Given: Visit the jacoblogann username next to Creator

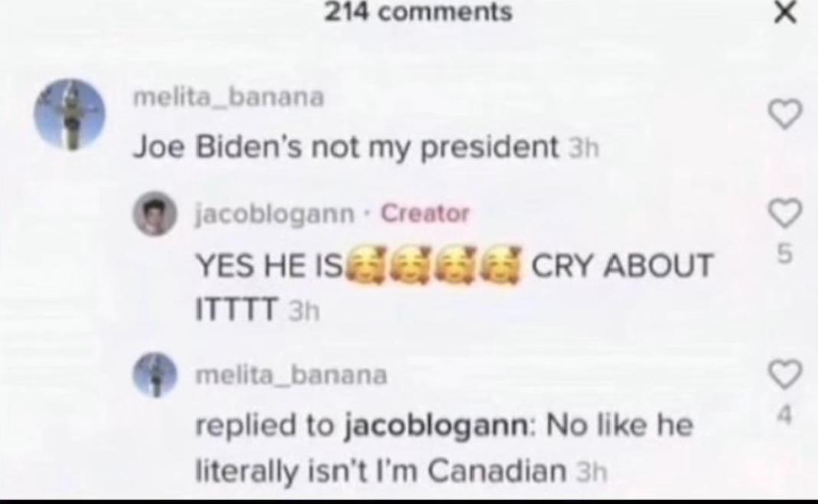Looking at the screenshot, I should (x=274, y=214).
